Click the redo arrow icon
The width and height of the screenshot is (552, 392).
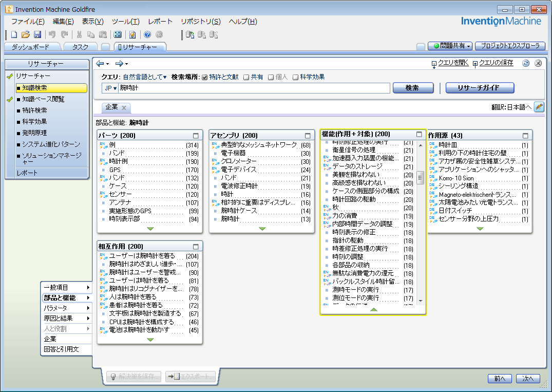(64, 34)
